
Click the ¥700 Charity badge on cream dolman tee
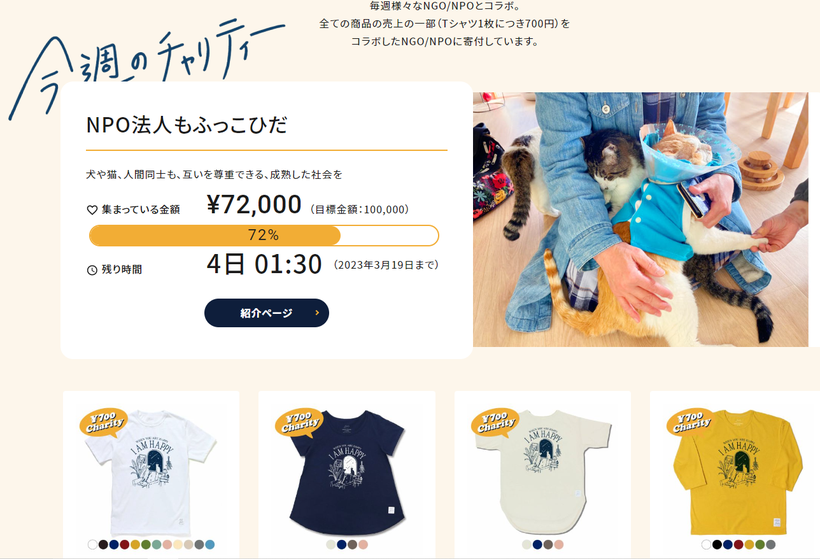pyautogui.click(x=495, y=421)
